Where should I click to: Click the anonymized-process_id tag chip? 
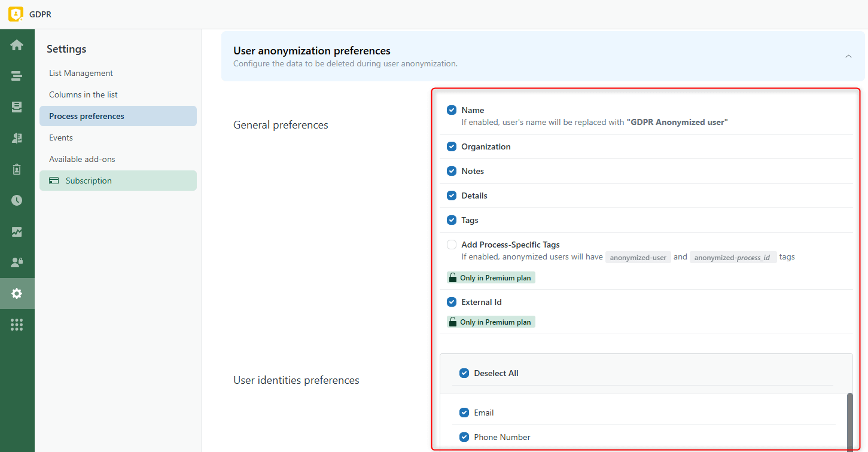point(733,258)
